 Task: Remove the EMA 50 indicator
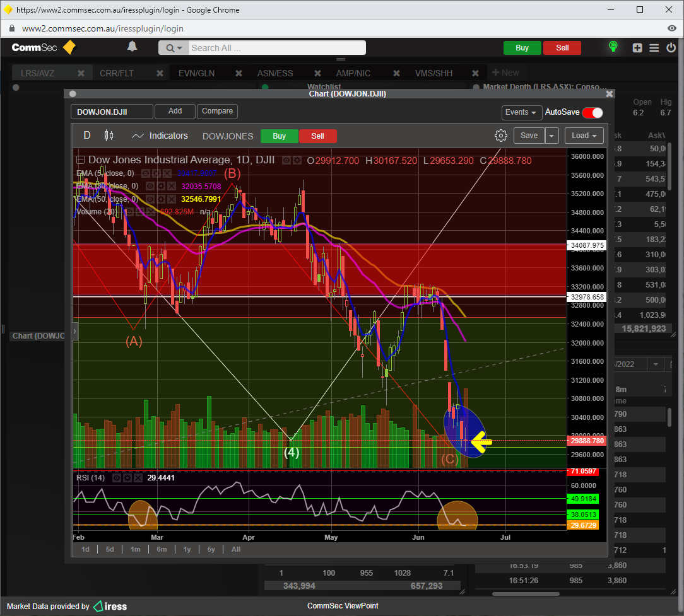[x=172, y=199]
